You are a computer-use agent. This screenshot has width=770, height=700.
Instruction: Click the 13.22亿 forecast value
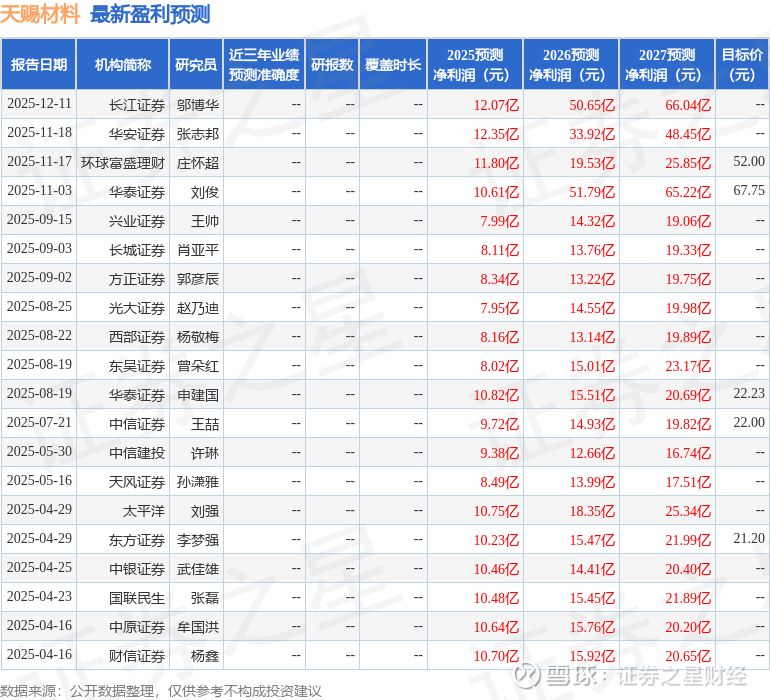[592, 279]
